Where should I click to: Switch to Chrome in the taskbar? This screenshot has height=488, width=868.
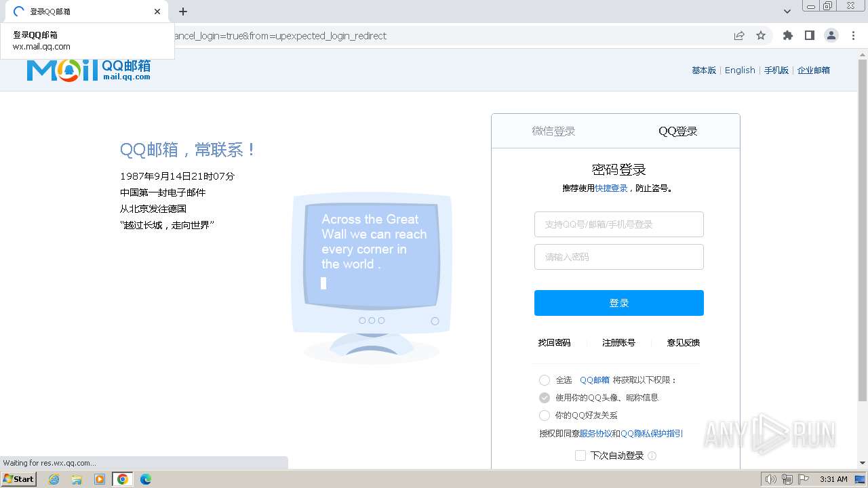pos(123,479)
